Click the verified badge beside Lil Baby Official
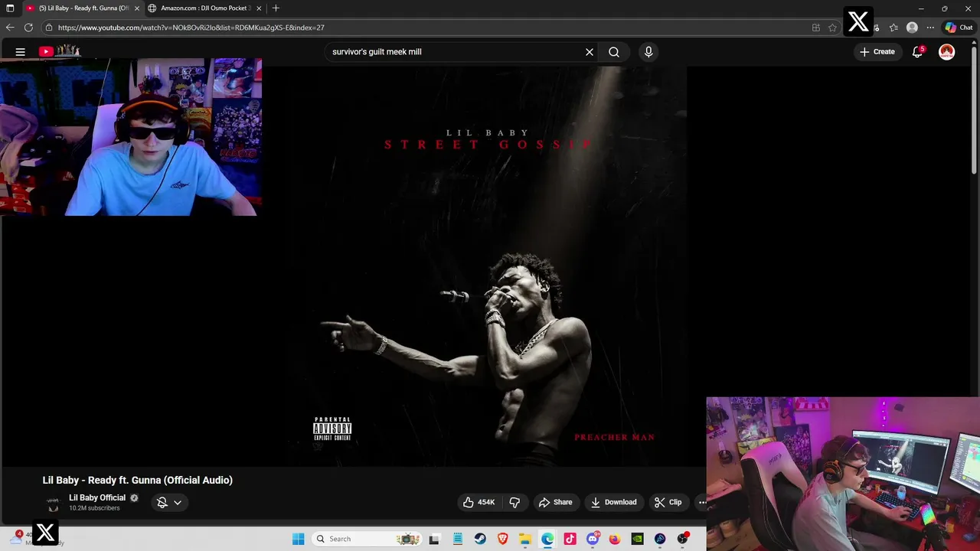This screenshot has height=551, width=980. tap(134, 497)
